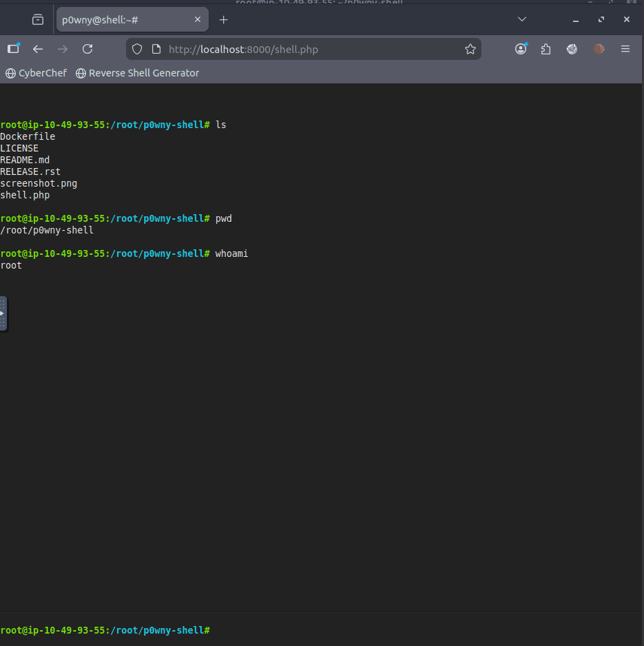Screen dimensions: 644x646
Task: Focus the shell command input at bottom
Action: tap(413, 630)
